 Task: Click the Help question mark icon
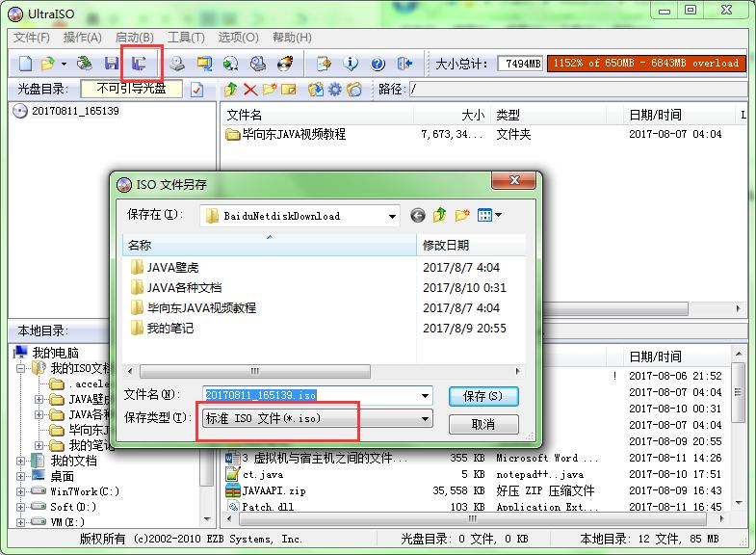[x=378, y=64]
